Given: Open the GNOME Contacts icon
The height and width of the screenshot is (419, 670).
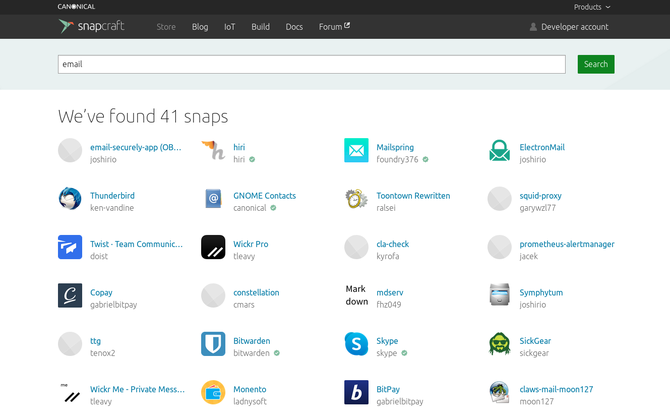Looking at the screenshot, I should coord(213,199).
